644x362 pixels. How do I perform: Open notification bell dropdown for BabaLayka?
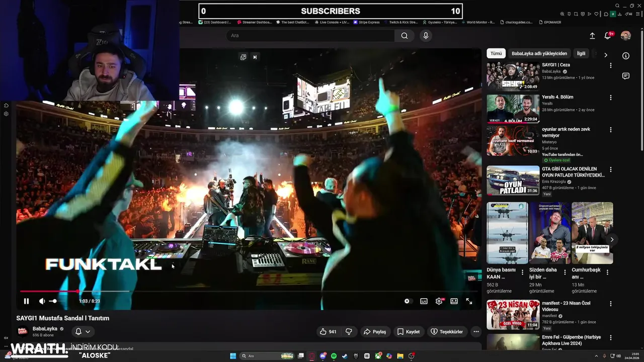click(83, 332)
